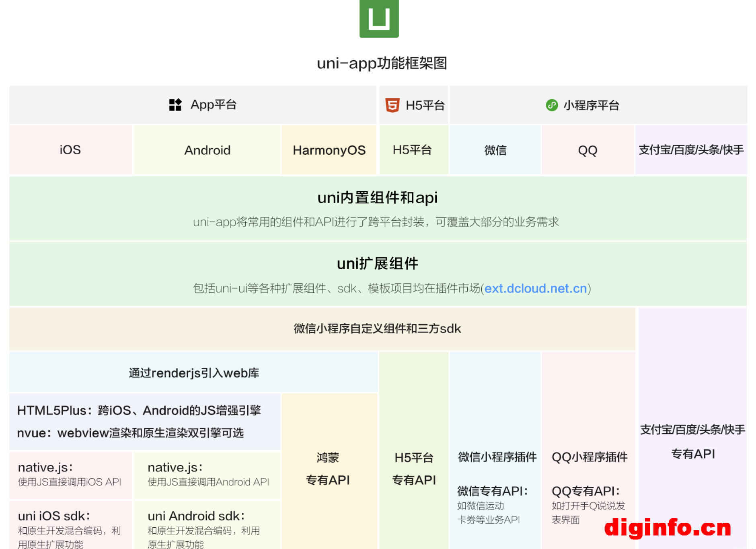The image size is (756, 549).
Task: Click the H5平台 cell in the platform row
Action: pyautogui.click(x=414, y=150)
